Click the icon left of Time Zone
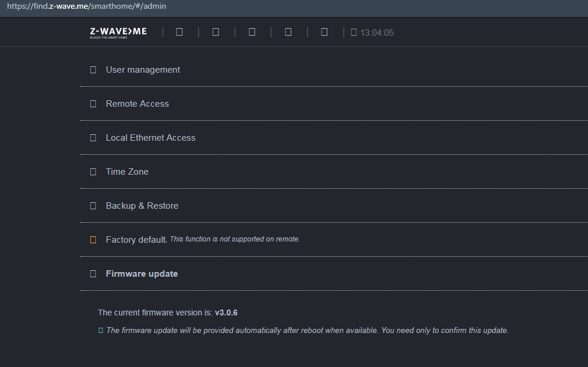588x367 pixels. (x=93, y=172)
